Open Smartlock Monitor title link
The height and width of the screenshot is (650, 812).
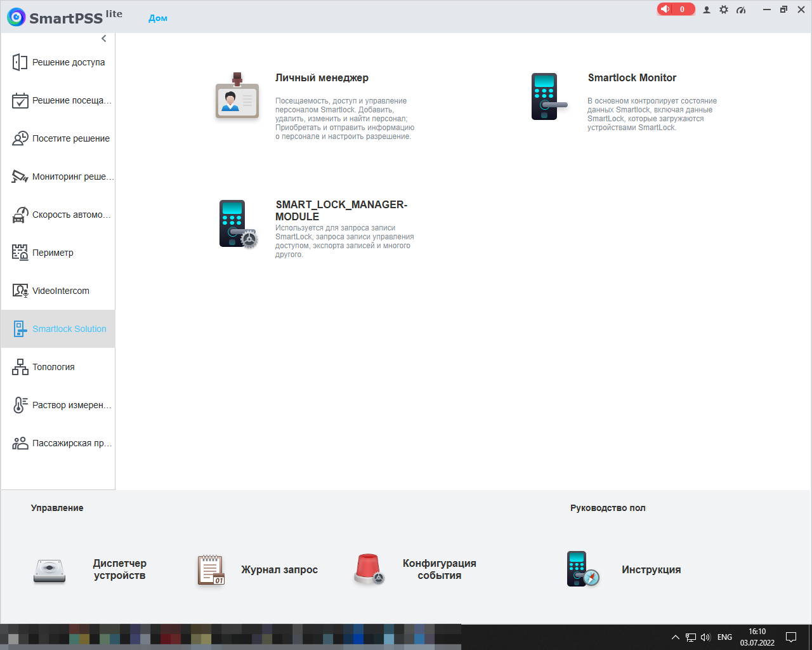pos(632,77)
